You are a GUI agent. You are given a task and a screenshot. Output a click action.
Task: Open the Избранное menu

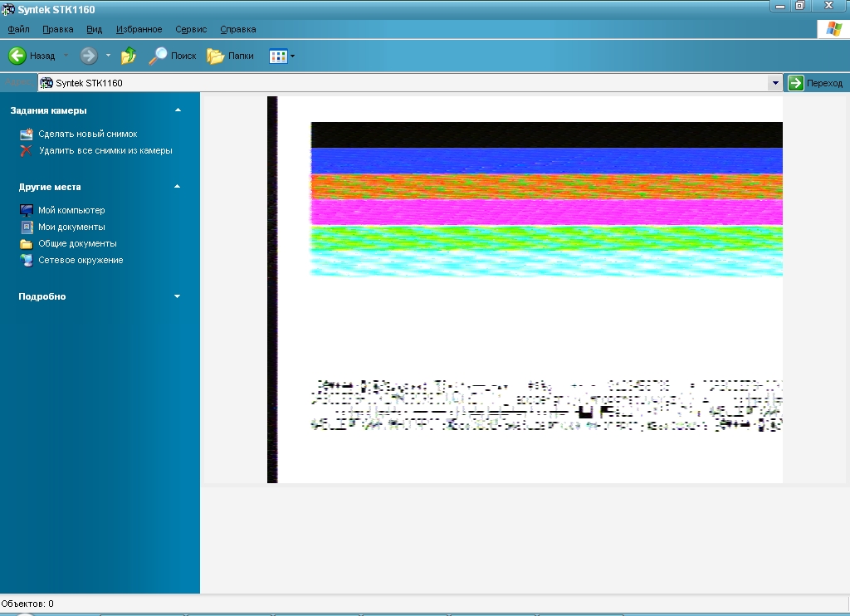pos(139,29)
